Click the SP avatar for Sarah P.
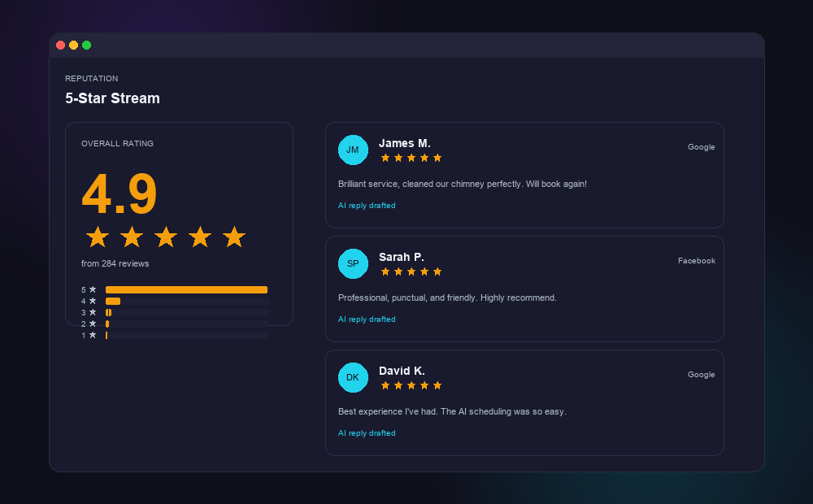 [x=353, y=263]
